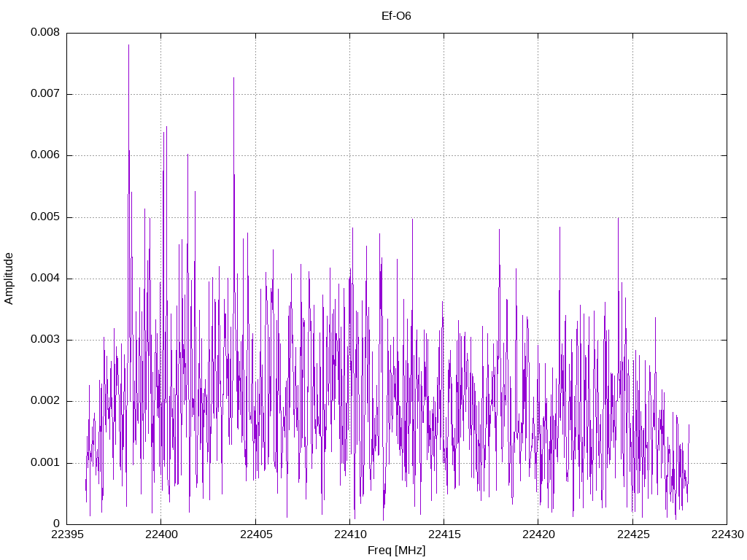Select the plot title 'Ef-O6'
Image resolution: width=747 pixels, height=560 pixels.
tap(396, 16)
